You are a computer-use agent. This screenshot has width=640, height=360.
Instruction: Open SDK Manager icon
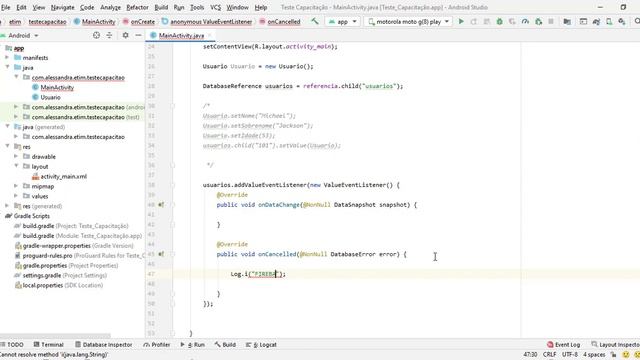622,21
